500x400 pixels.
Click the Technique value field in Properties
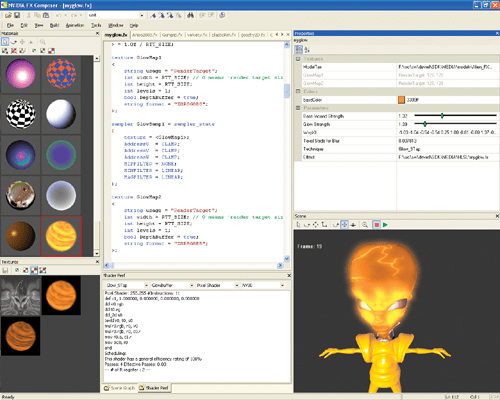pyautogui.click(x=447, y=149)
